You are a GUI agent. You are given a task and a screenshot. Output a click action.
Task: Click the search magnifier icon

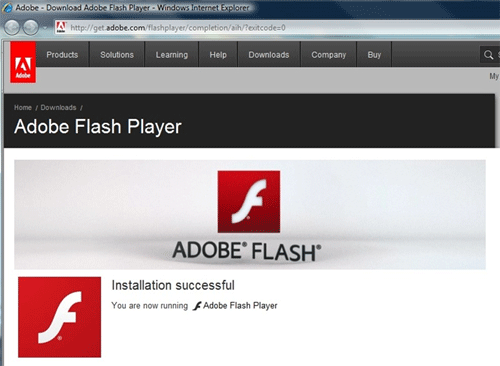[488, 55]
